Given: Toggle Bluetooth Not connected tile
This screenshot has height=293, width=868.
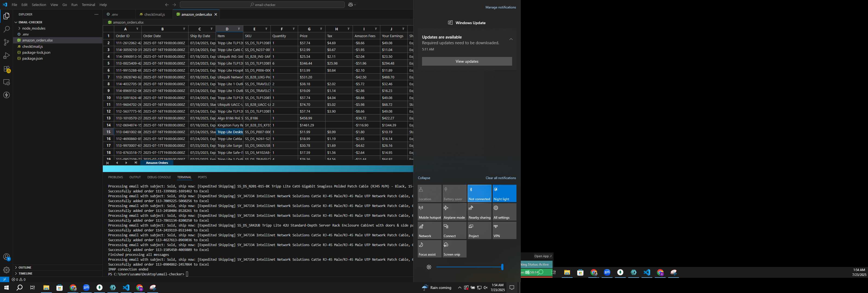Looking at the screenshot, I should pyautogui.click(x=480, y=193).
